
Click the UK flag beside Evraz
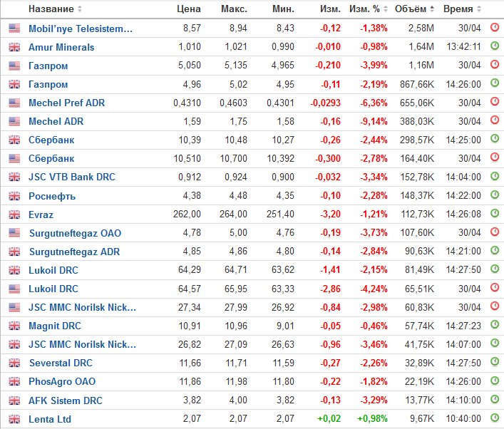[x=14, y=214]
